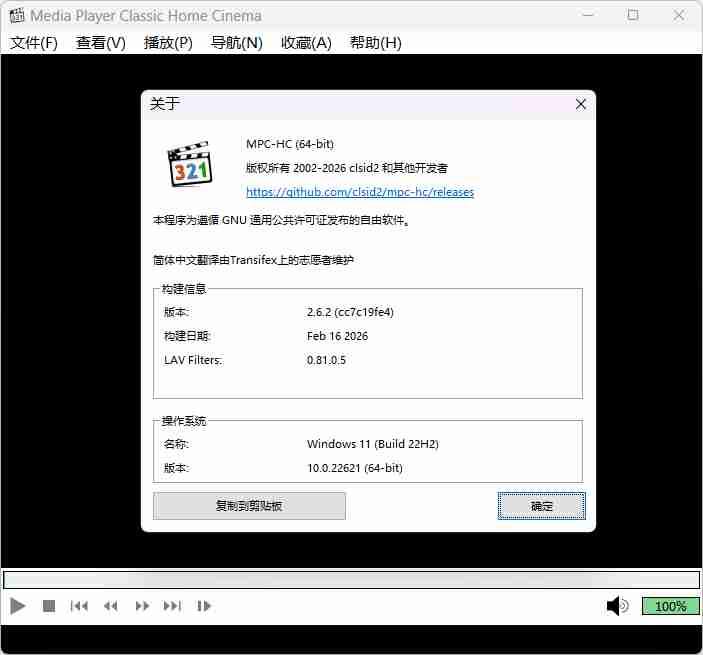
Task: Click the frame step icon
Action: pyautogui.click(x=204, y=606)
